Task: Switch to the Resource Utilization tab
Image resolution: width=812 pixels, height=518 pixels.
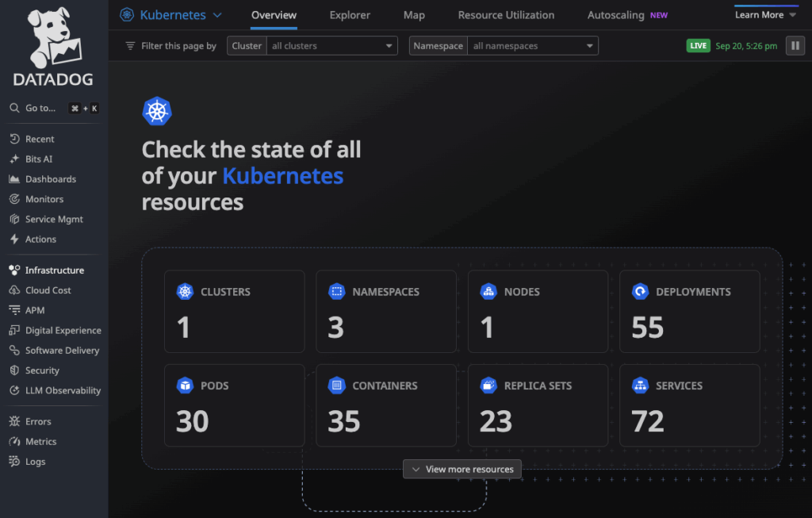Action: [x=506, y=15]
